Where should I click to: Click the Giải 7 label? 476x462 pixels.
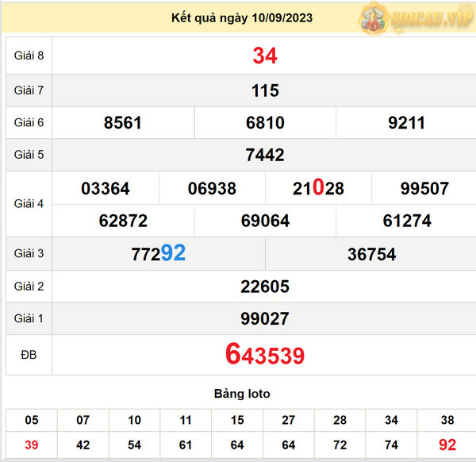pyautogui.click(x=29, y=90)
